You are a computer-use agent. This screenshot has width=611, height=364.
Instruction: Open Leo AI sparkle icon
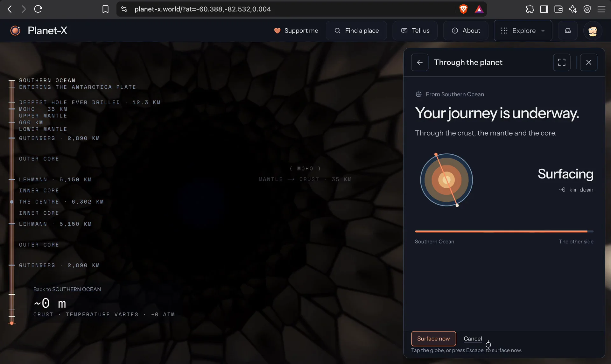pyautogui.click(x=573, y=9)
